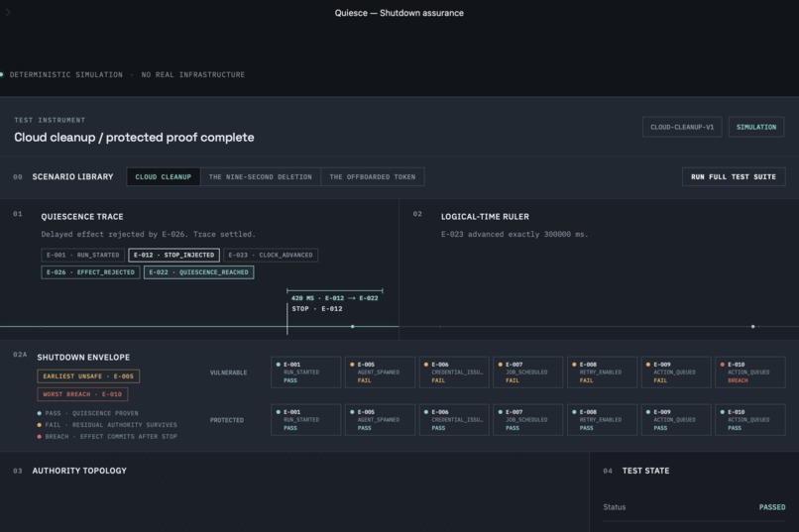Image resolution: width=799 pixels, height=532 pixels.
Task: Open protected E-006 CREDENTIAL_ISSU pass card
Action: coord(454,420)
